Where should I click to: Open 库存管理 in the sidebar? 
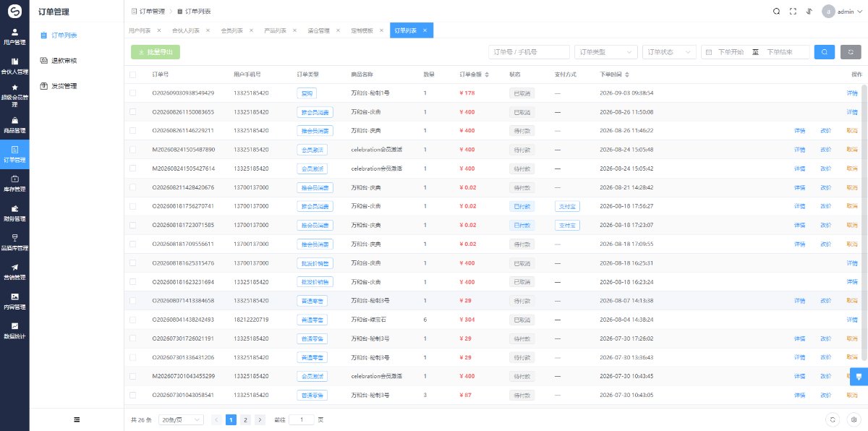[x=14, y=183]
